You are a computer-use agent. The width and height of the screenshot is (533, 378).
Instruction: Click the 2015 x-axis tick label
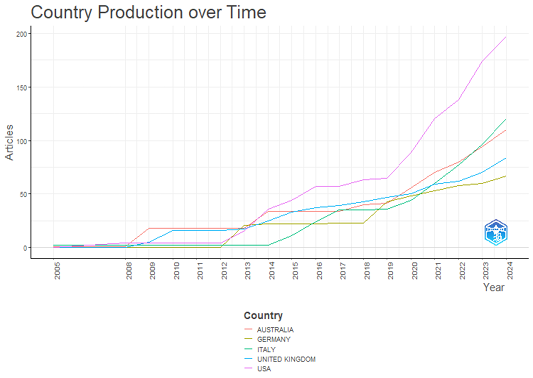point(295,270)
